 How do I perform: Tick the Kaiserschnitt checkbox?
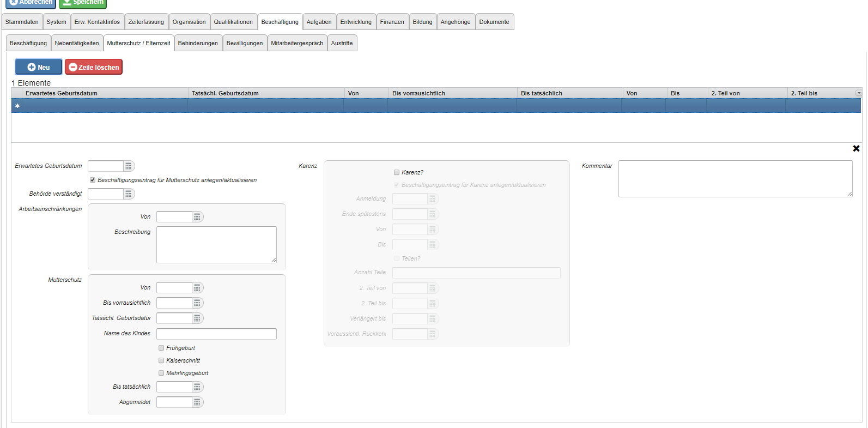[161, 360]
